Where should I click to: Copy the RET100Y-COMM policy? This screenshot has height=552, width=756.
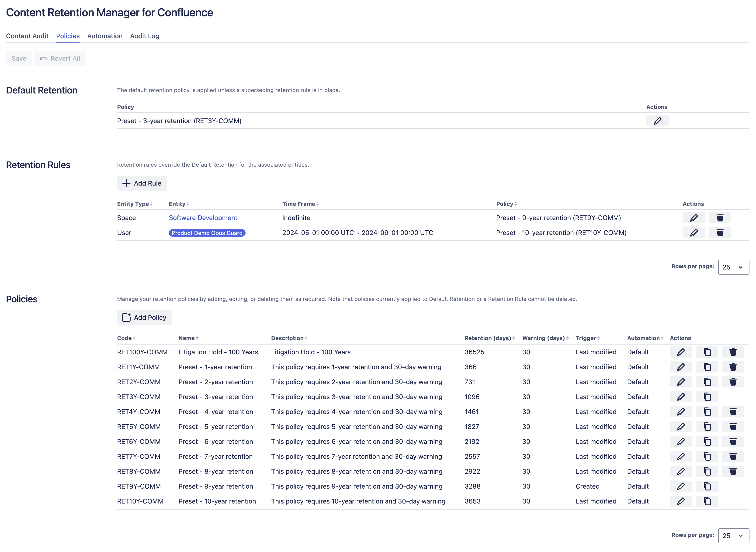click(707, 352)
